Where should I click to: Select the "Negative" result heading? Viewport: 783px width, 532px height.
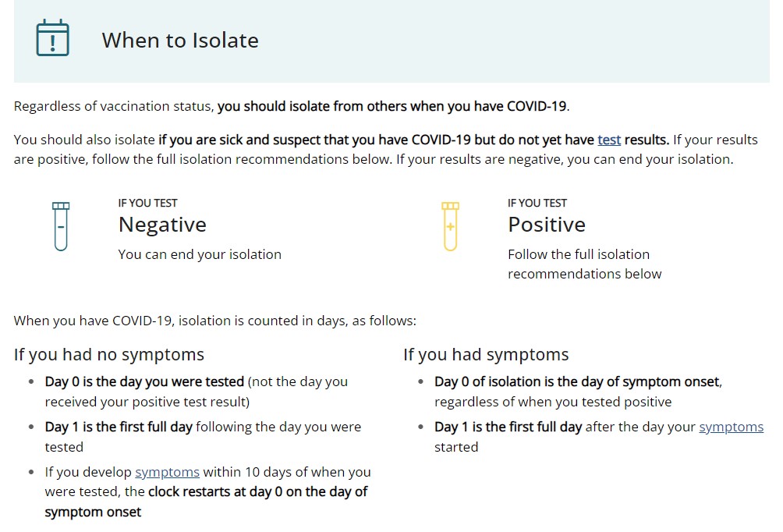[162, 225]
